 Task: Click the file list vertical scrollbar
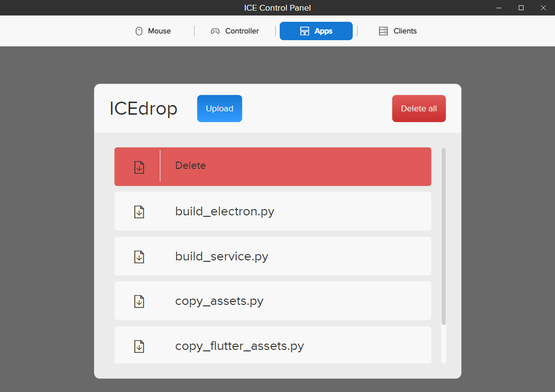click(444, 237)
